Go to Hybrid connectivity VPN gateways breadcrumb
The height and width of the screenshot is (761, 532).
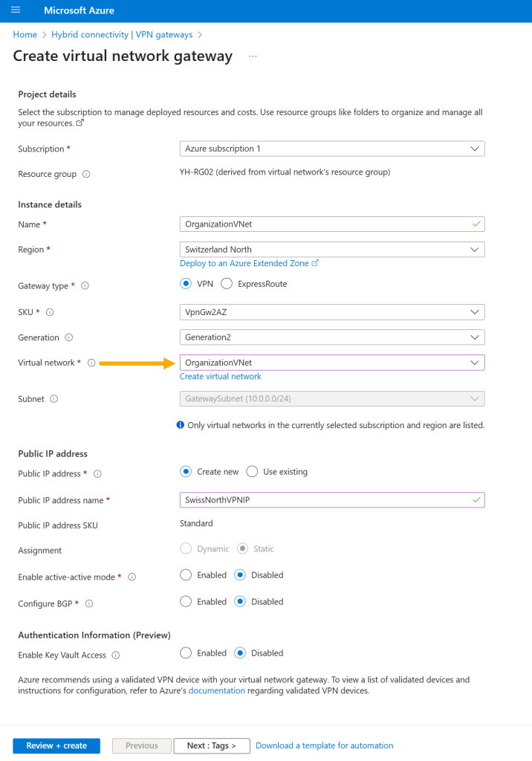122,34
